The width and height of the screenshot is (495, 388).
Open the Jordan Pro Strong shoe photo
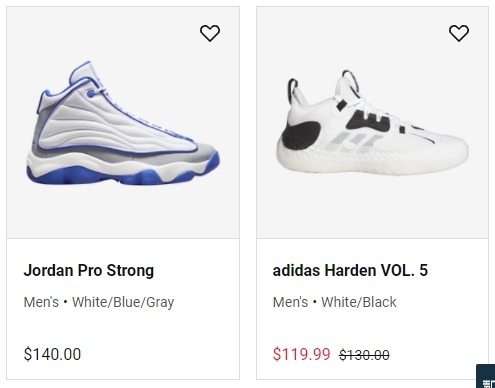tap(123, 123)
